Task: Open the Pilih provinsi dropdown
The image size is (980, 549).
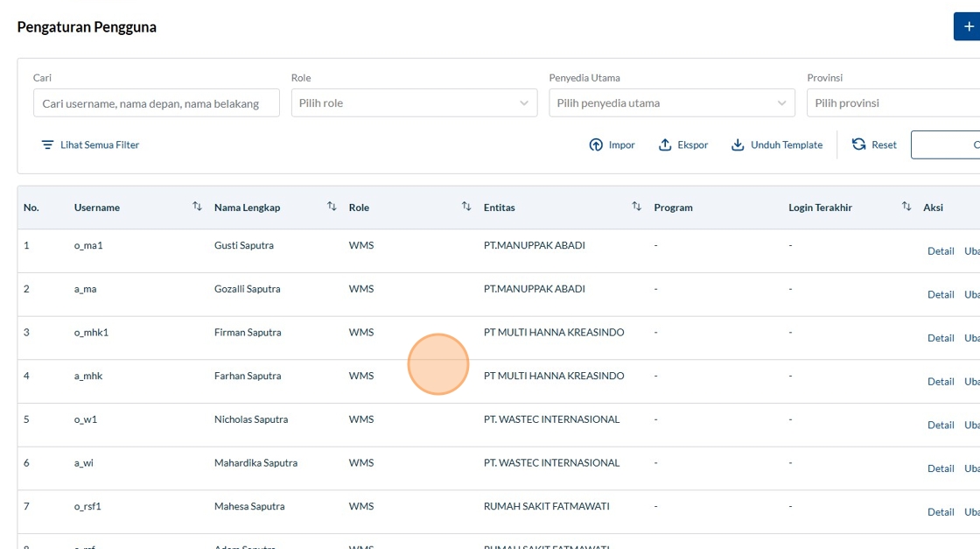Action: coord(892,103)
